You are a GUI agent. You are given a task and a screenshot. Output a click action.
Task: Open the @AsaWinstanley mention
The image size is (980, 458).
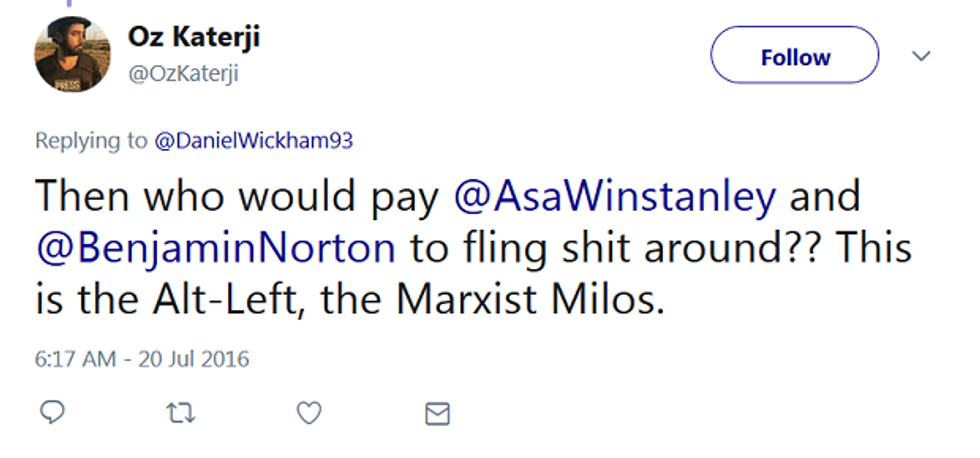tap(614, 198)
